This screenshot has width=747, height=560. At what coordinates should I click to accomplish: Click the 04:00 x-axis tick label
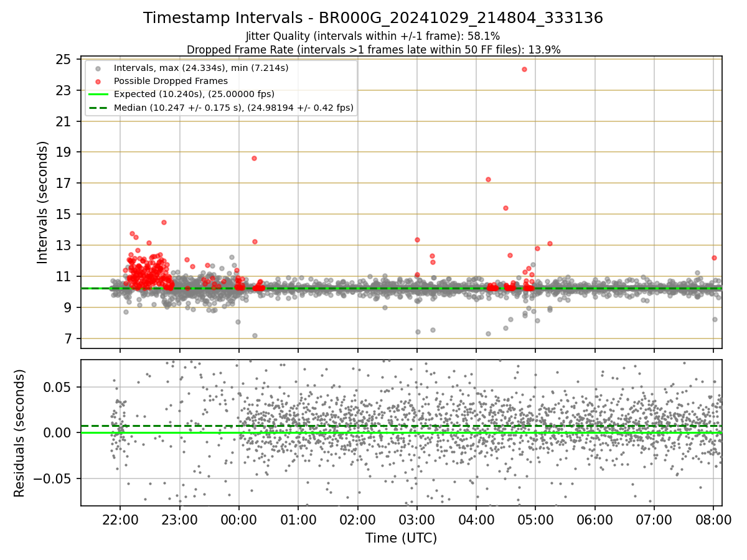click(x=476, y=519)
